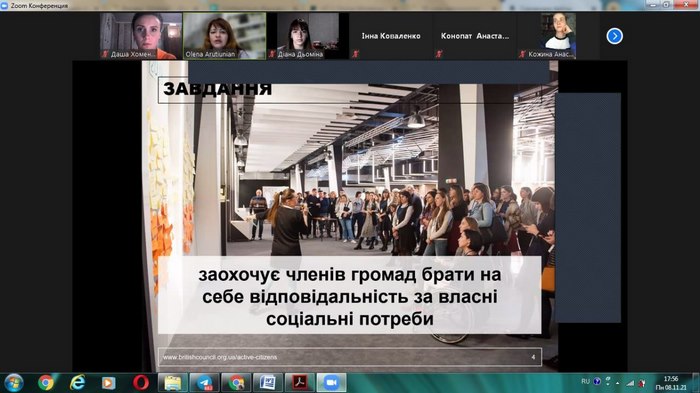Launch Google Chrome from the taskbar
This screenshot has height=393, width=700.
pyautogui.click(x=46, y=383)
